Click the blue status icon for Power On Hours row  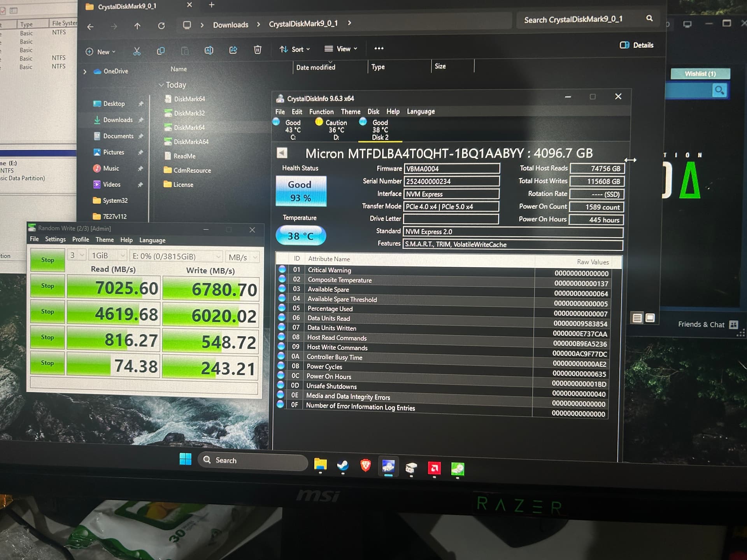281,375
